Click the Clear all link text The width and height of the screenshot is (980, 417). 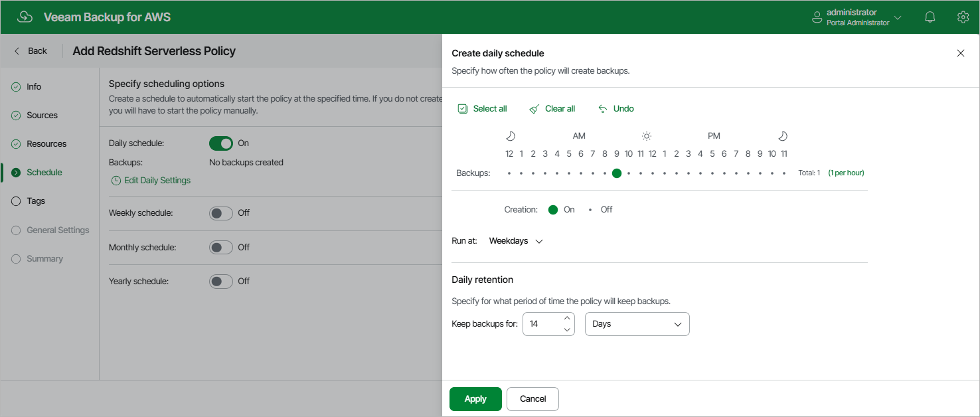[x=560, y=109]
